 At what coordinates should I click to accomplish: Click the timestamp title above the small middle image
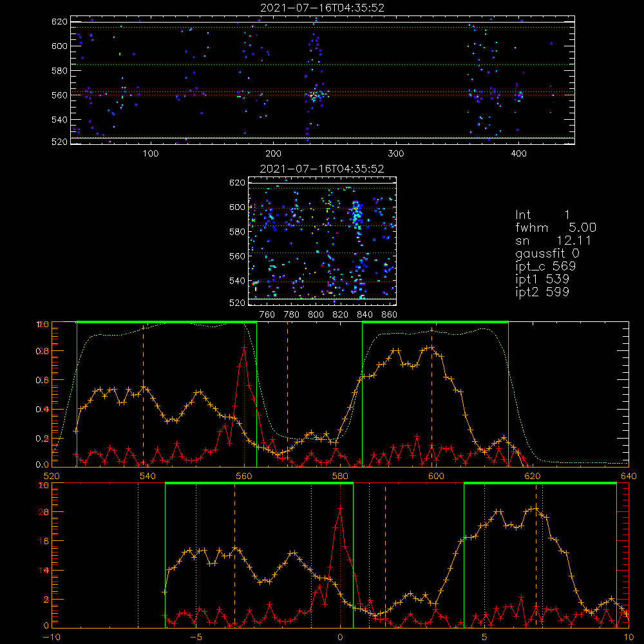click(x=322, y=169)
